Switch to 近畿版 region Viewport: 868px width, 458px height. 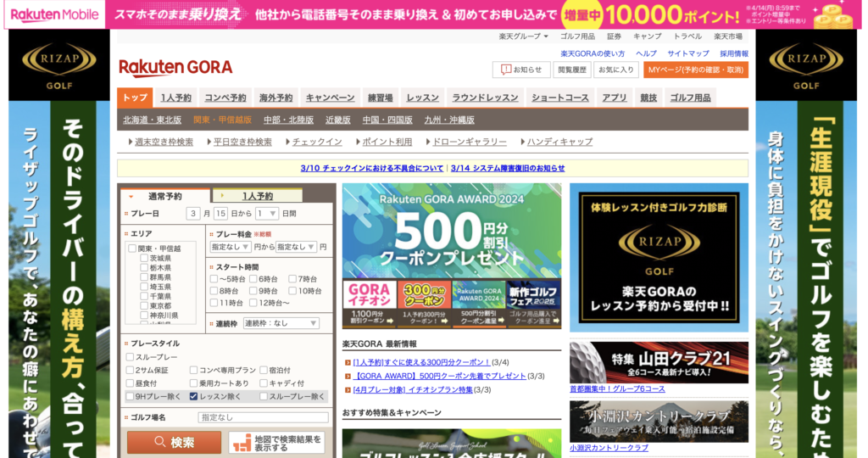coord(337,120)
